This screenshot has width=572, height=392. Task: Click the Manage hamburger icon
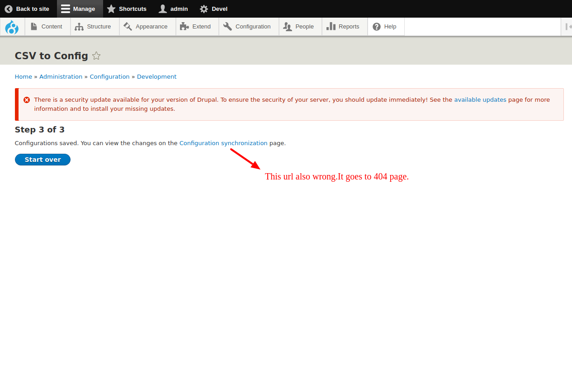coord(66,9)
